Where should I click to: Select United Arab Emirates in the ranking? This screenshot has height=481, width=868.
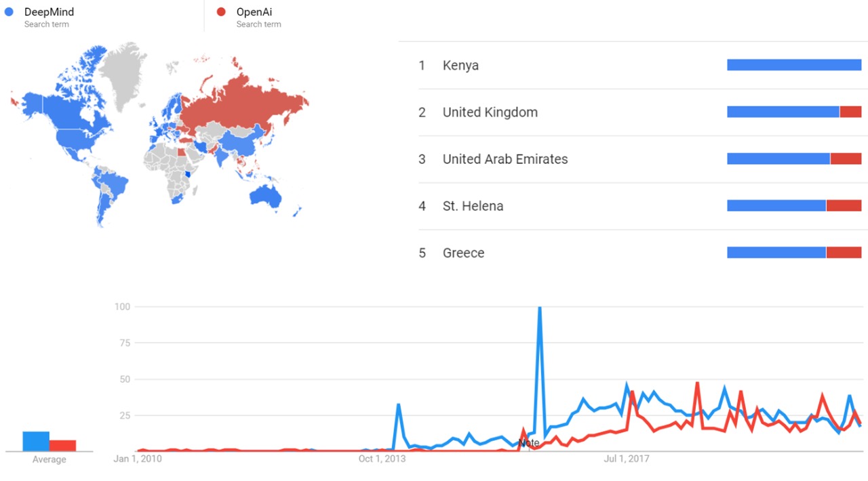click(505, 159)
